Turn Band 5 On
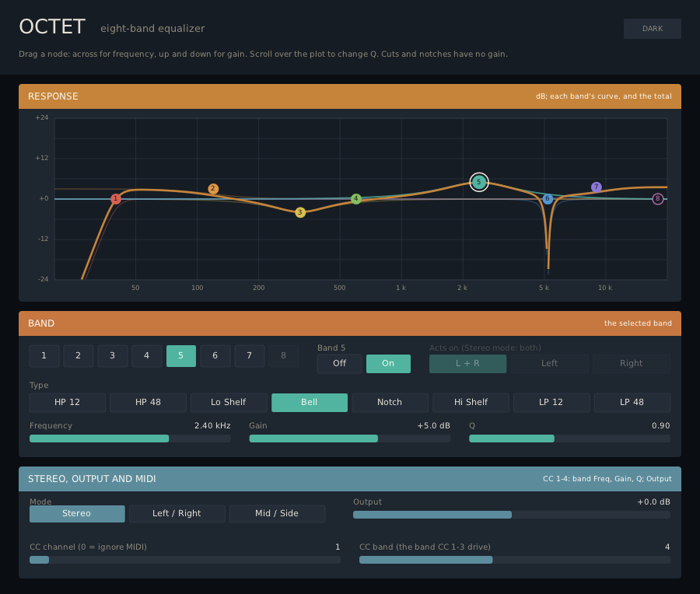The height and width of the screenshot is (594, 700). [x=388, y=363]
